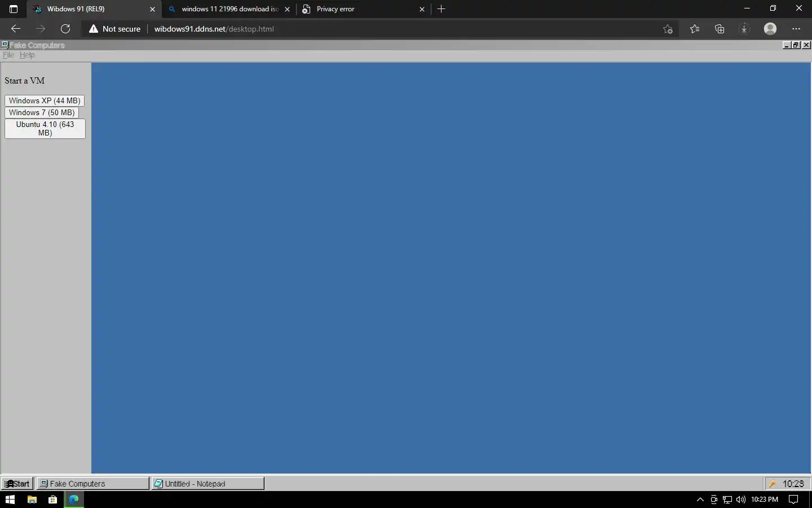812x508 pixels.
Task: Launch the Ubuntu 4.10 (643 MB) VM
Action: (x=45, y=129)
